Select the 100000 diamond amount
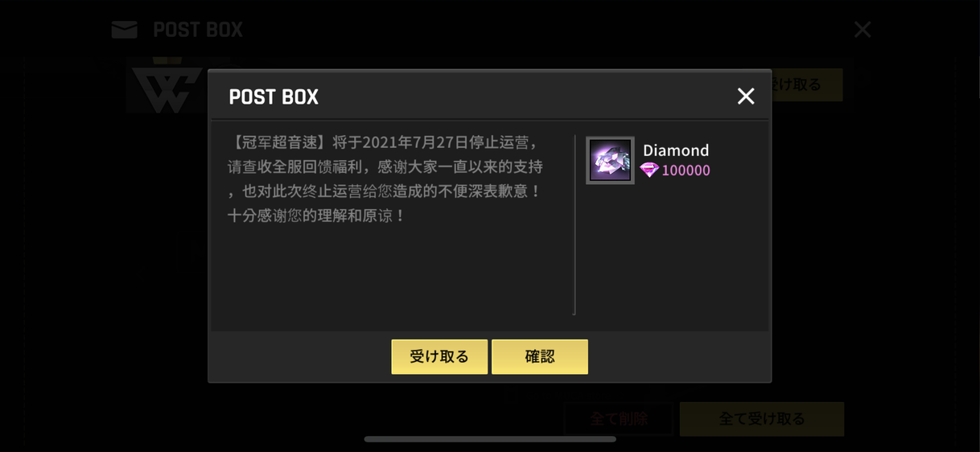Viewport: 980px width, 452px height. pyautogui.click(x=686, y=171)
